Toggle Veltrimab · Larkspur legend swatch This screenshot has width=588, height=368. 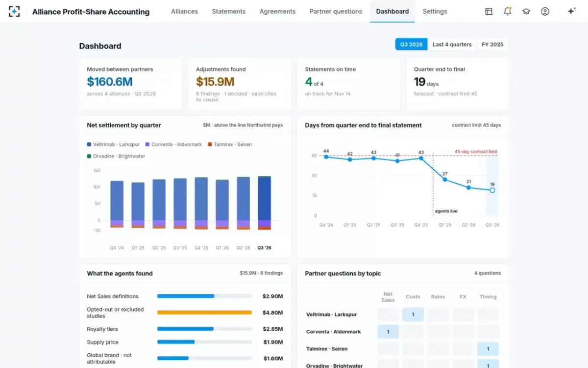coord(89,144)
